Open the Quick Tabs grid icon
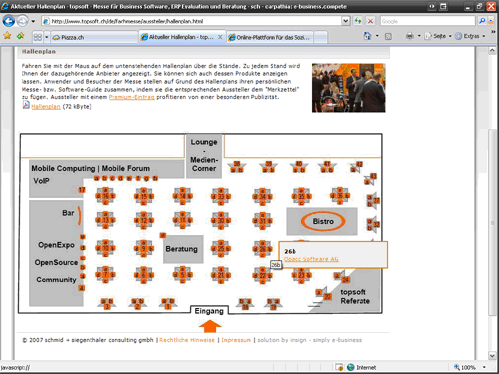 click(x=38, y=37)
